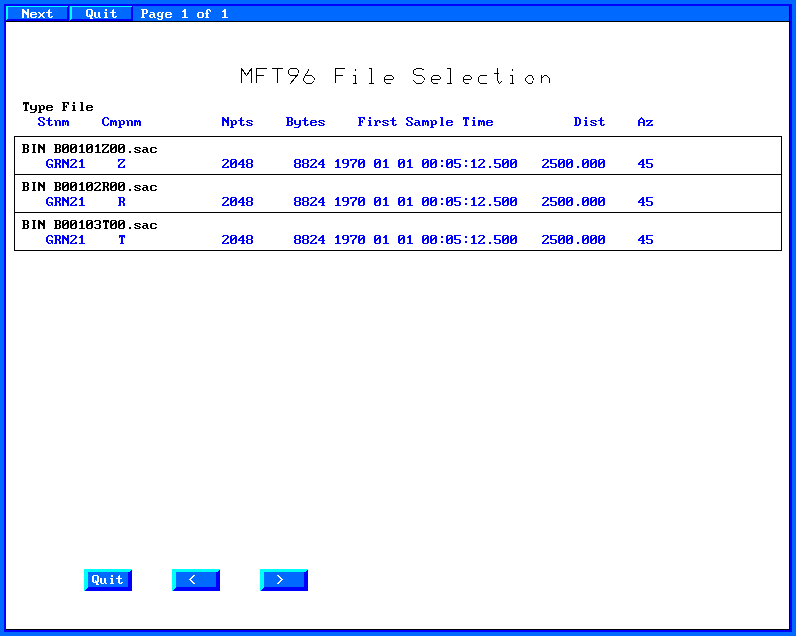
Task: Click the right arrow next page button
Action: click(x=283, y=580)
